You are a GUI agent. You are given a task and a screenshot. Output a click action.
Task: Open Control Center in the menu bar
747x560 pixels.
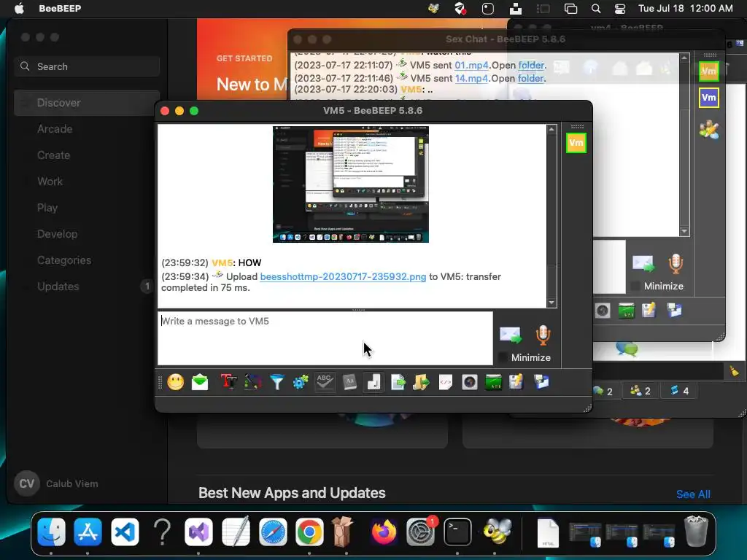tap(620, 9)
